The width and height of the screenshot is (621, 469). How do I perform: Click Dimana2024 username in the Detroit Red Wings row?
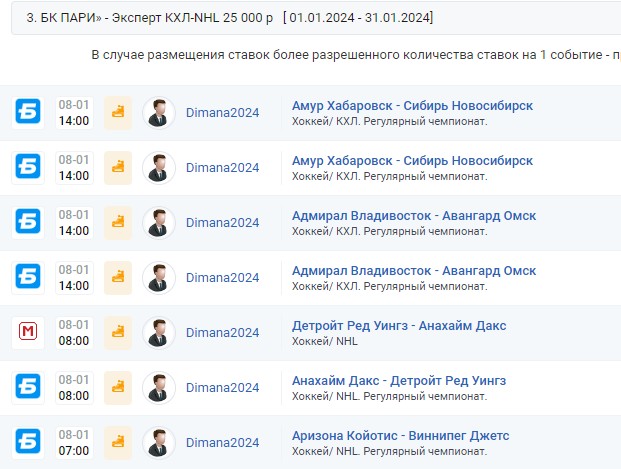coord(223,333)
